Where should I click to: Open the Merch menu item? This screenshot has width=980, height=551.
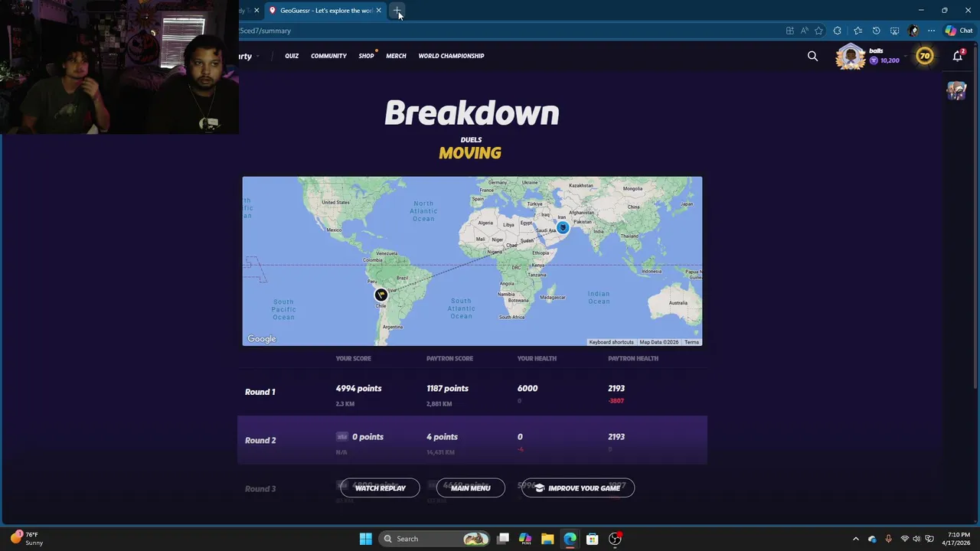(x=396, y=56)
